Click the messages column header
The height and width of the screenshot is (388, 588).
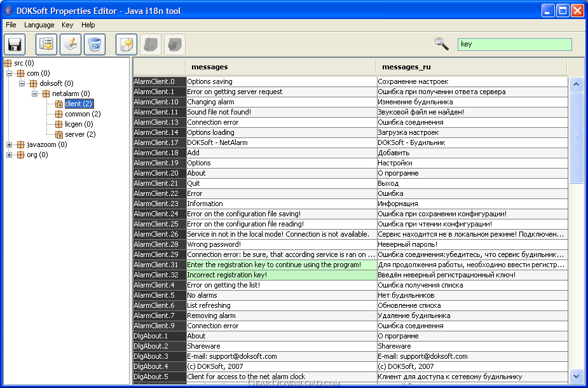[x=281, y=67]
